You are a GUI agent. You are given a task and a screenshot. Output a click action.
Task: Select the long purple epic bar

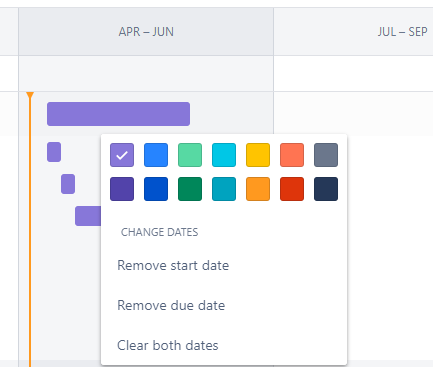[x=118, y=114]
